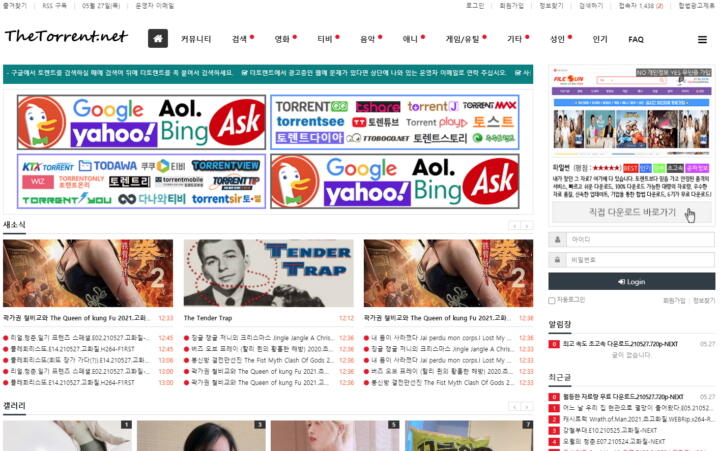Click 회원가입 link in top bar

[x=512, y=6]
